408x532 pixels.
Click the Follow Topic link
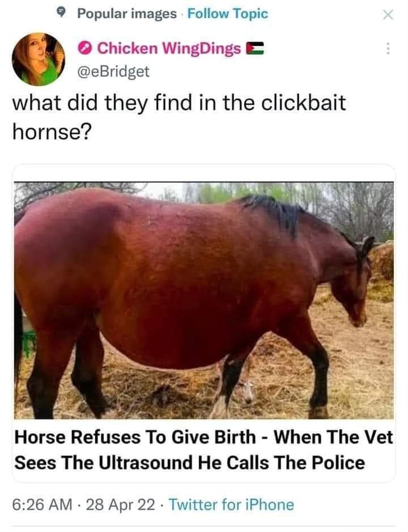coord(228,13)
